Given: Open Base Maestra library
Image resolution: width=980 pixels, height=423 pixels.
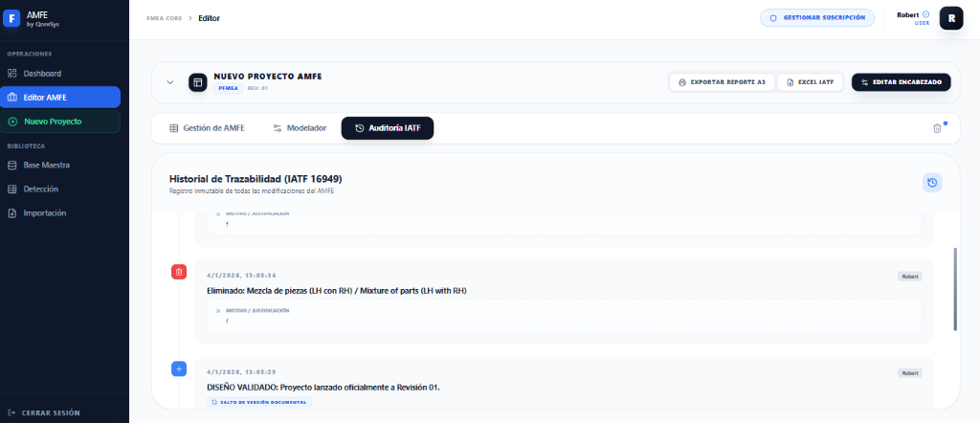Looking at the screenshot, I should (x=46, y=166).
